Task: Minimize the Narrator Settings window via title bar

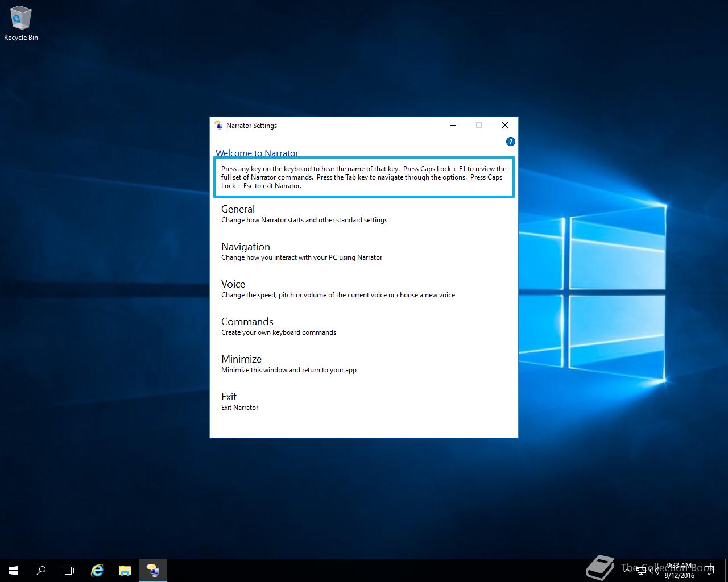Action: click(453, 125)
